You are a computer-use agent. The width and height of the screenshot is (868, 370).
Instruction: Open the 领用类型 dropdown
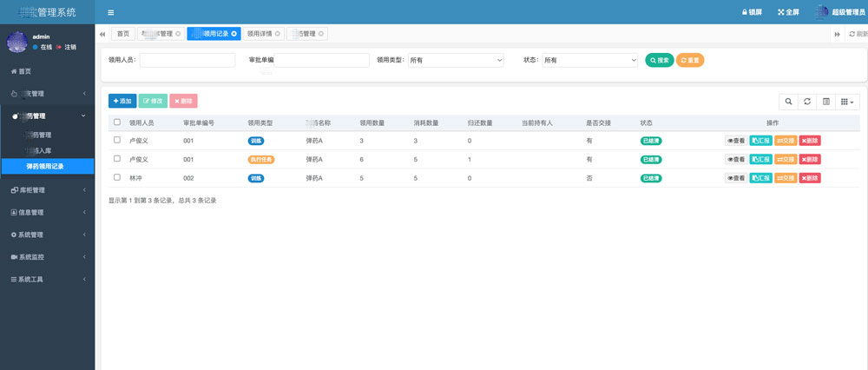click(456, 60)
